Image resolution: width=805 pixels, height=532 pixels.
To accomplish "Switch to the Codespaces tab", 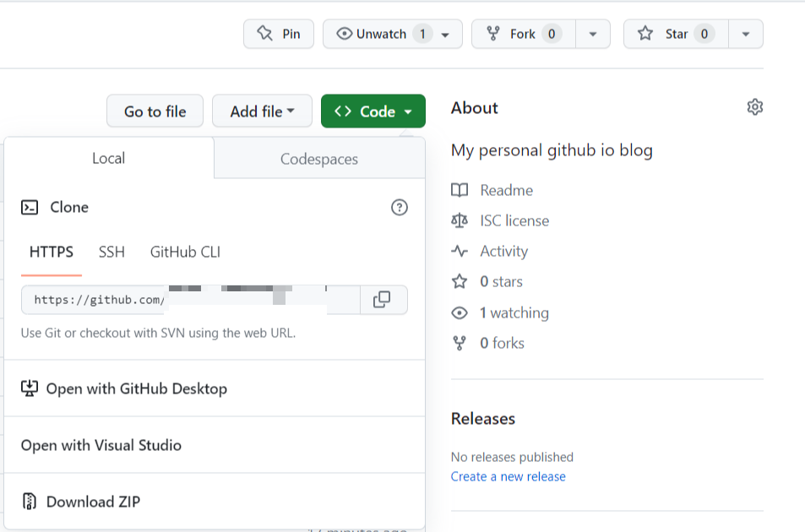I will pyautogui.click(x=318, y=158).
